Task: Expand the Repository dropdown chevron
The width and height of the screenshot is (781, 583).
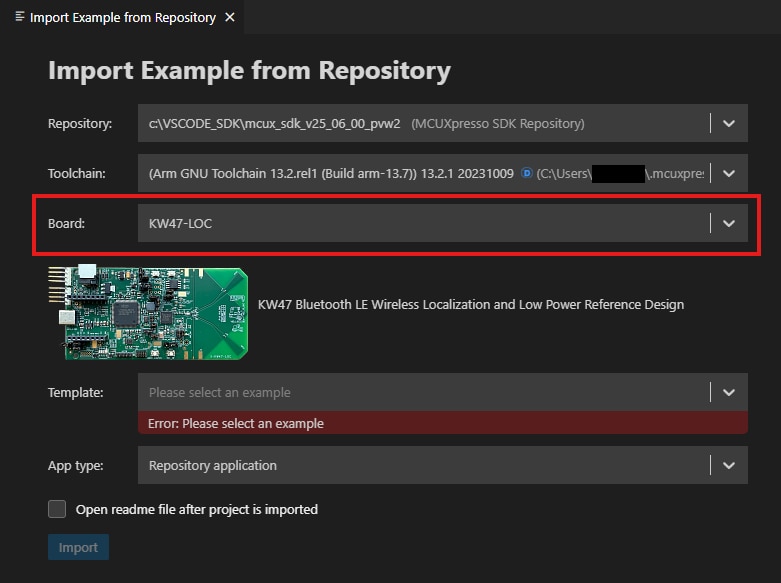Action: 729,124
